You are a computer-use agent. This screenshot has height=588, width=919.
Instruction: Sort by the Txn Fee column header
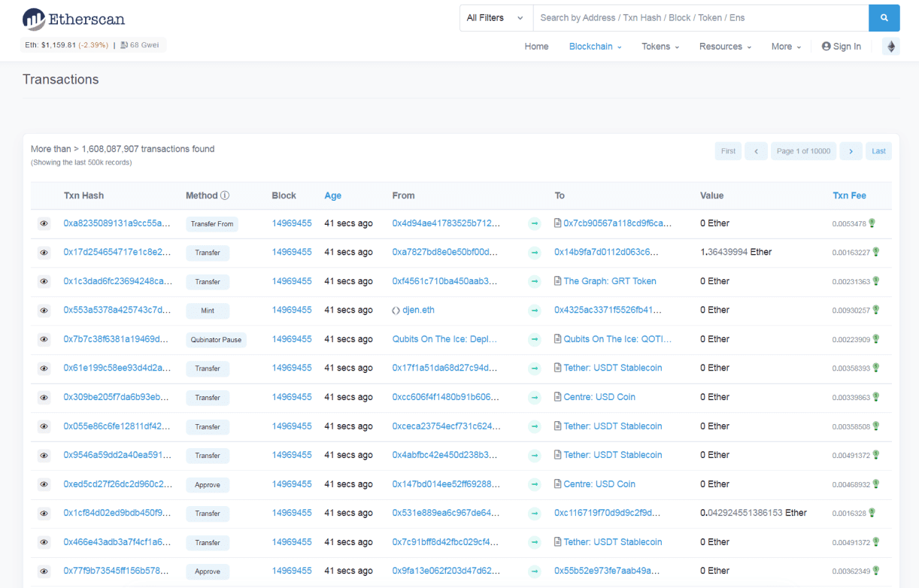[849, 195]
